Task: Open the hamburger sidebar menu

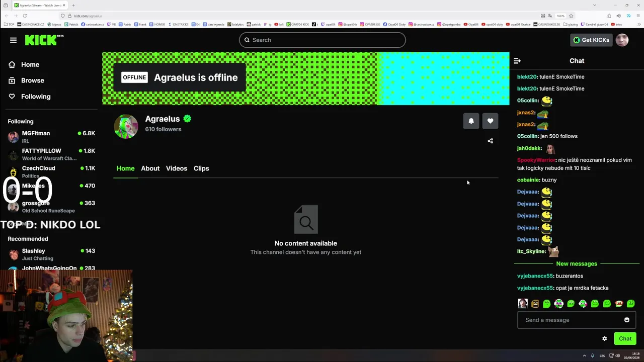Action: pyautogui.click(x=13, y=40)
